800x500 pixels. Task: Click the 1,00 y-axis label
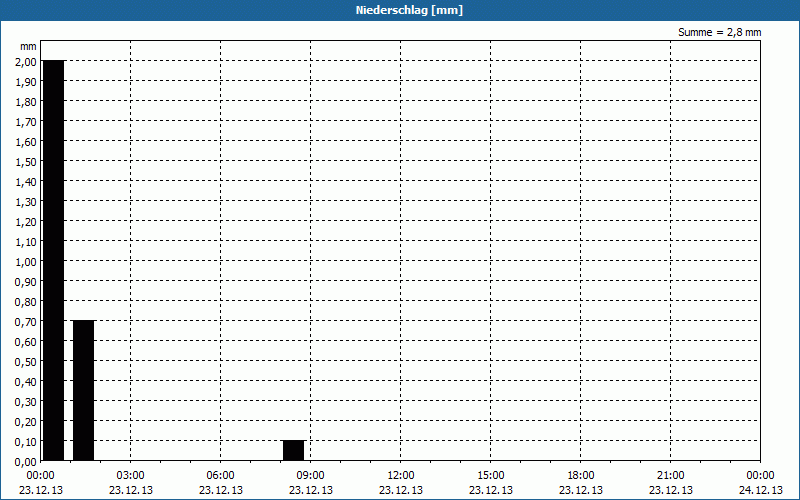pyautogui.click(x=26, y=262)
